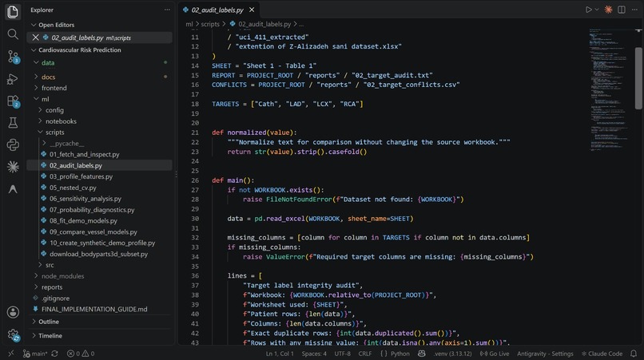Viewport: 644px width, 360px height.
Task: Expand the config folder
Action: point(40,110)
